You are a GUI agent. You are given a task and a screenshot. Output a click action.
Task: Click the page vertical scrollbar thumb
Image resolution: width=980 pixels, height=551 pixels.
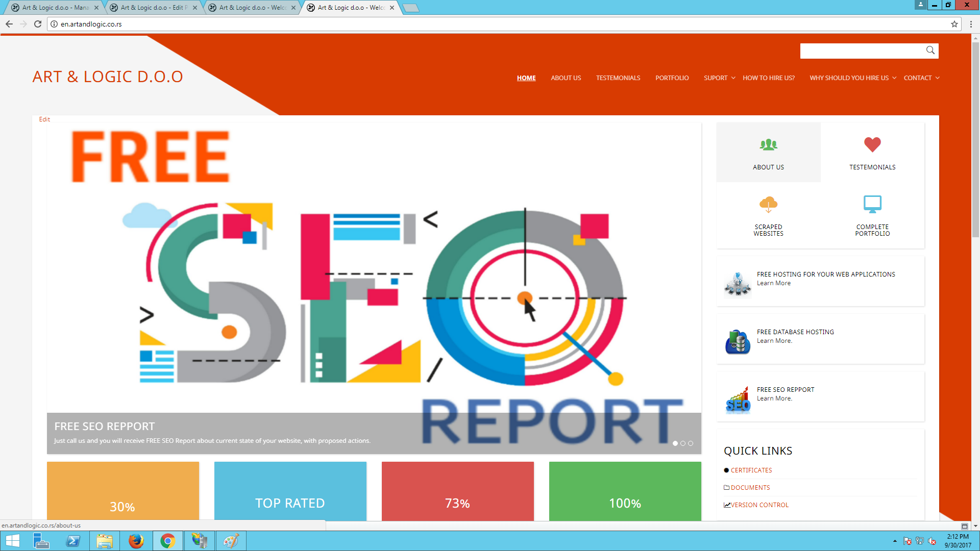point(975,140)
